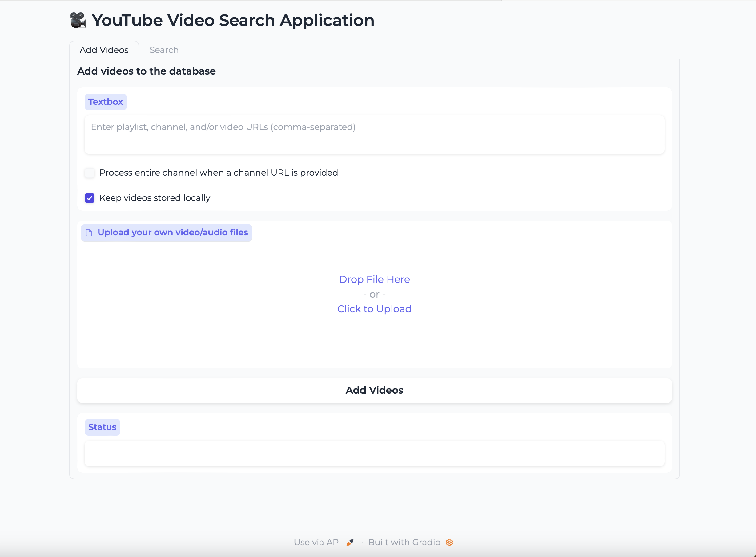The height and width of the screenshot is (557, 756).
Task: Click the Status label
Action: (103, 427)
